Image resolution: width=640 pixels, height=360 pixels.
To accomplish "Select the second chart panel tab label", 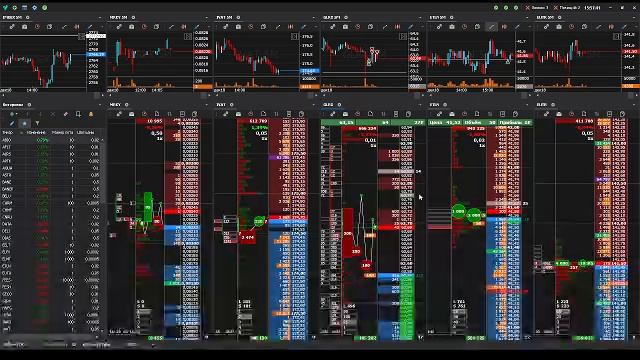I will click(x=118, y=18).
